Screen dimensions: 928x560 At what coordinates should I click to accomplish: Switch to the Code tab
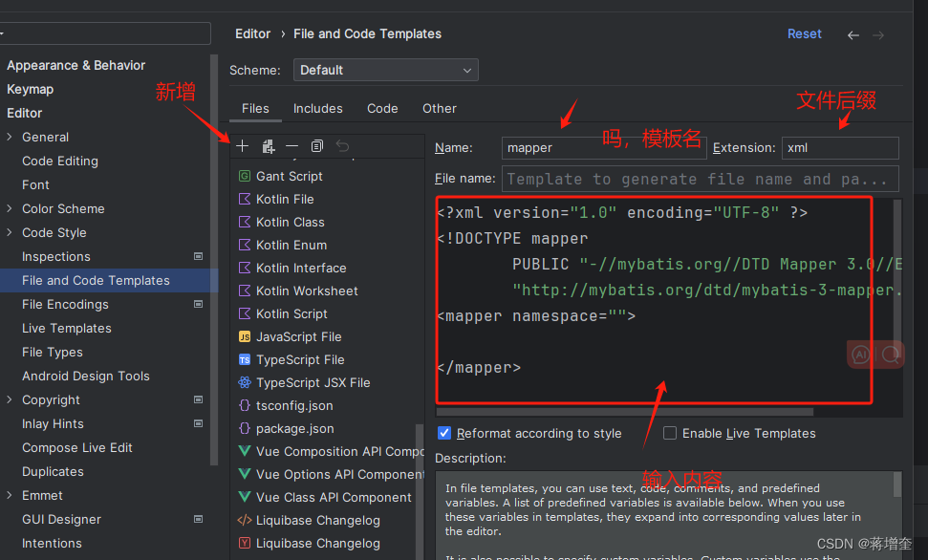click(382, 108)
